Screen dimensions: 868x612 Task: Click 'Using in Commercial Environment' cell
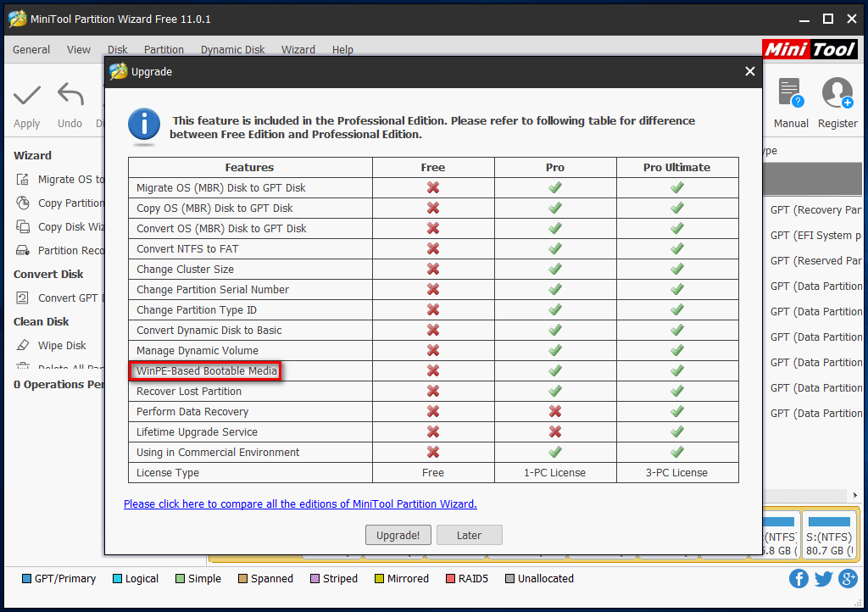click(250, 453)
